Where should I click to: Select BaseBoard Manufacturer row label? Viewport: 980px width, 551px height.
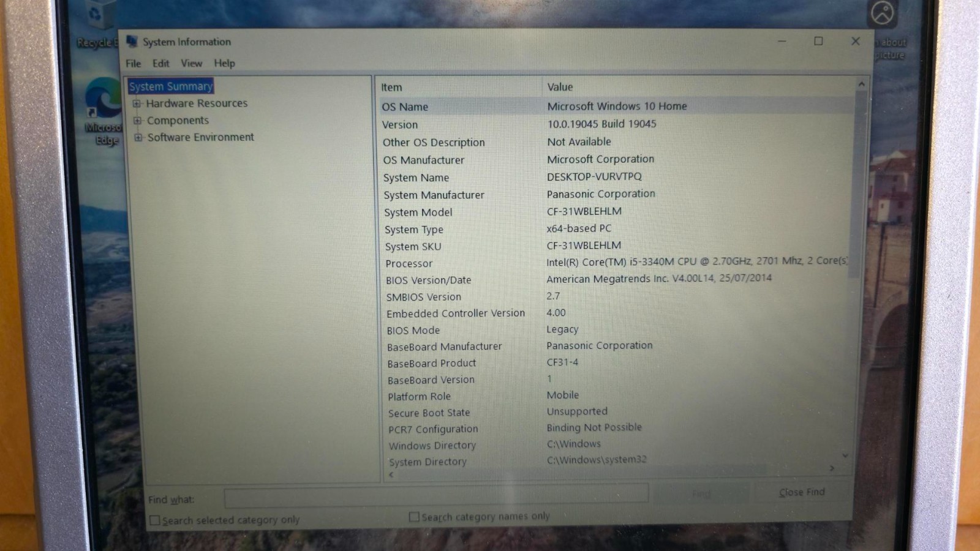click(x=444, y=347)
